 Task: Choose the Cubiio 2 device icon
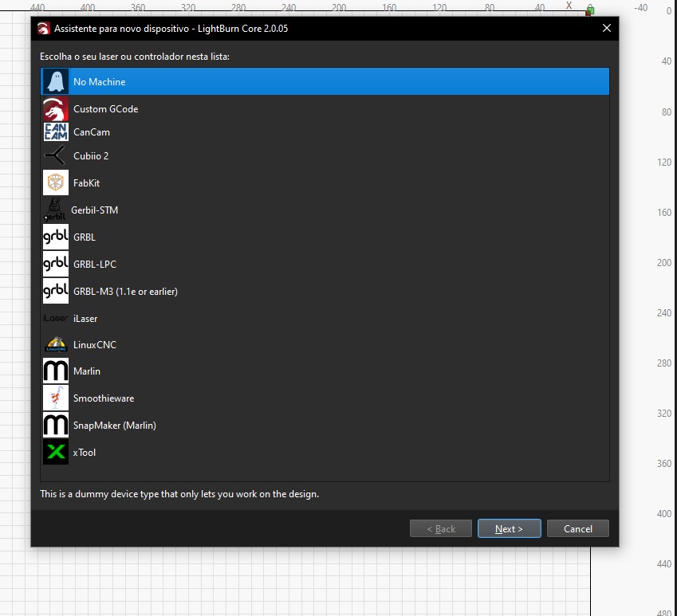click(55, 156)
